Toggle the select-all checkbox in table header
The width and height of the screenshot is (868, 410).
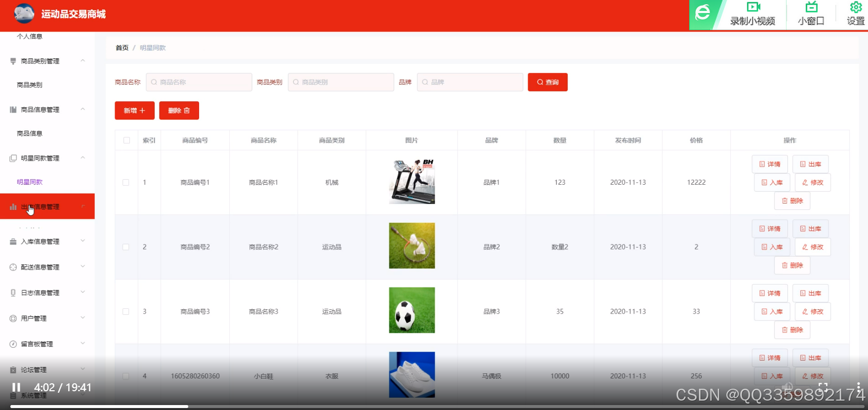pyautogui.click(x=126, y=140)
